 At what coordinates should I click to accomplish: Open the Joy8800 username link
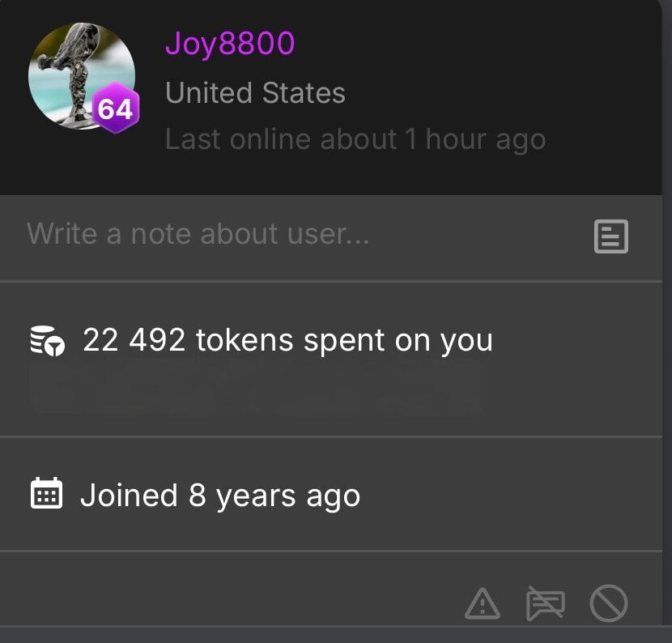pos(230,44)
